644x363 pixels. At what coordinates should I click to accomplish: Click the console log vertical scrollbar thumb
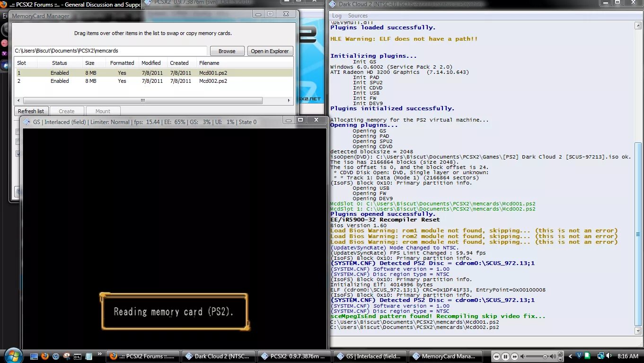[638, 234]
